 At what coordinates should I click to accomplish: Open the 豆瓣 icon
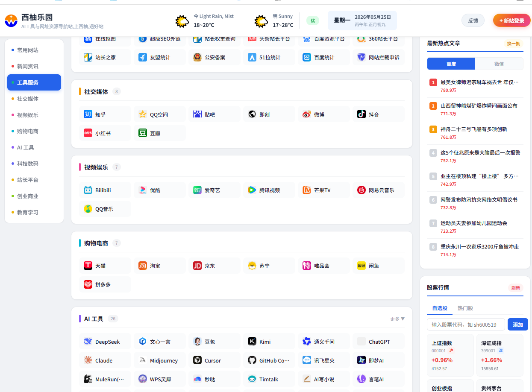click(x=143, y=133)
